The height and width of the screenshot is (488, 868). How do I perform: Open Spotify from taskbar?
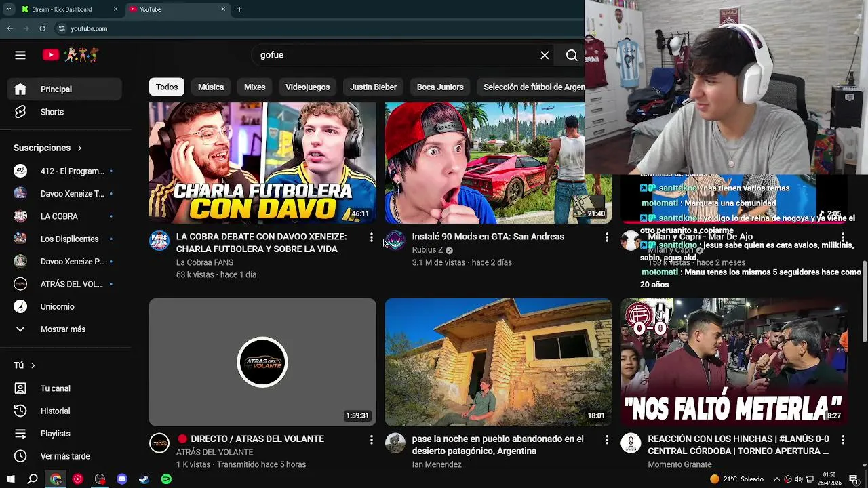click(x=166, y=479)
